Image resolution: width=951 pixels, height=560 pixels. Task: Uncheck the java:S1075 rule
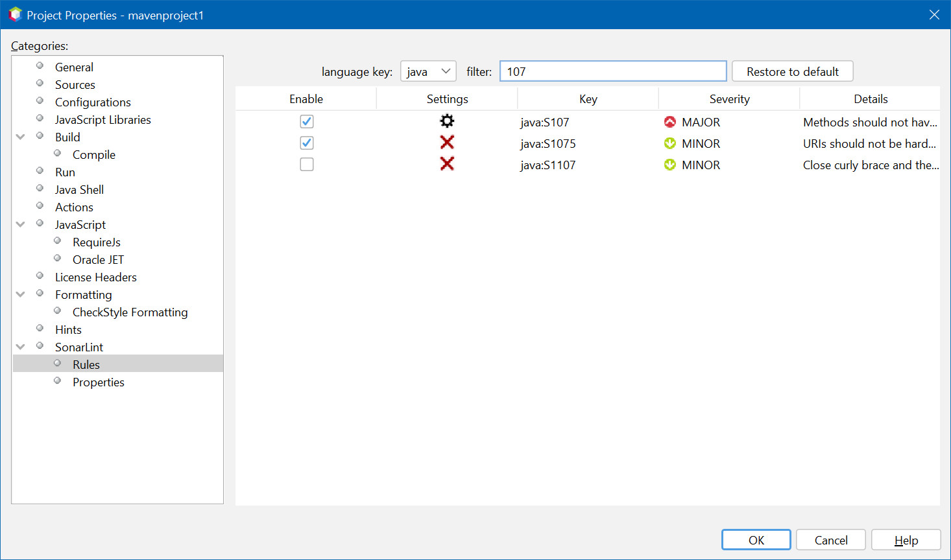[307, 143]
